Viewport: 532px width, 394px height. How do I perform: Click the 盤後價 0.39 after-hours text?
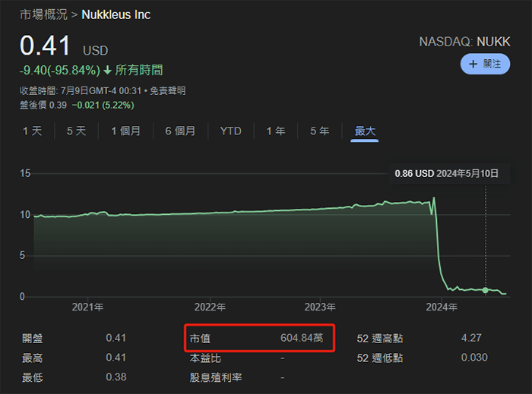pos(43,106)
